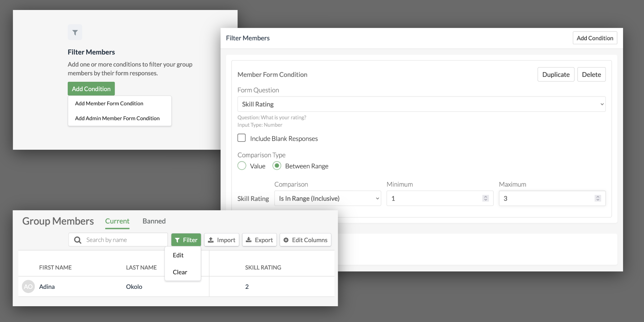
Task: Click Import button with upload icon
Action: click(x=222, y=240)
